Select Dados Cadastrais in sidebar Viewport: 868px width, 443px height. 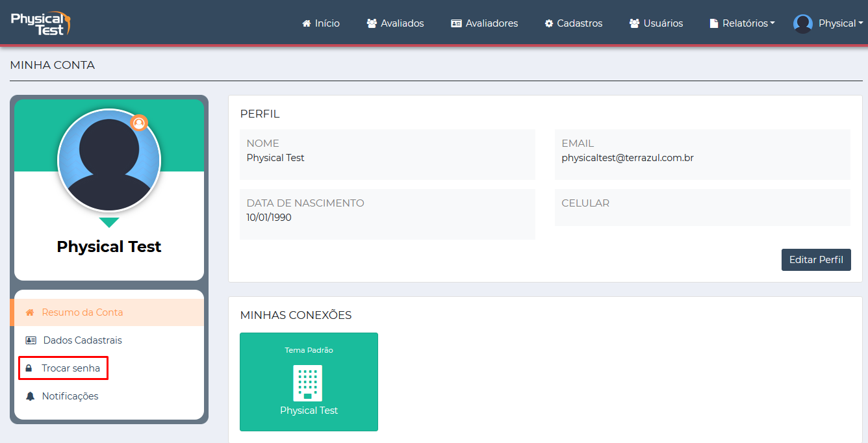[x=83, y=340]
